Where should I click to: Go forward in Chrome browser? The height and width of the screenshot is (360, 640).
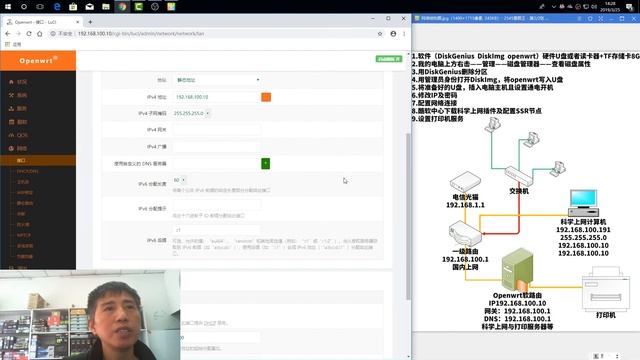click(x=18, y=33)
